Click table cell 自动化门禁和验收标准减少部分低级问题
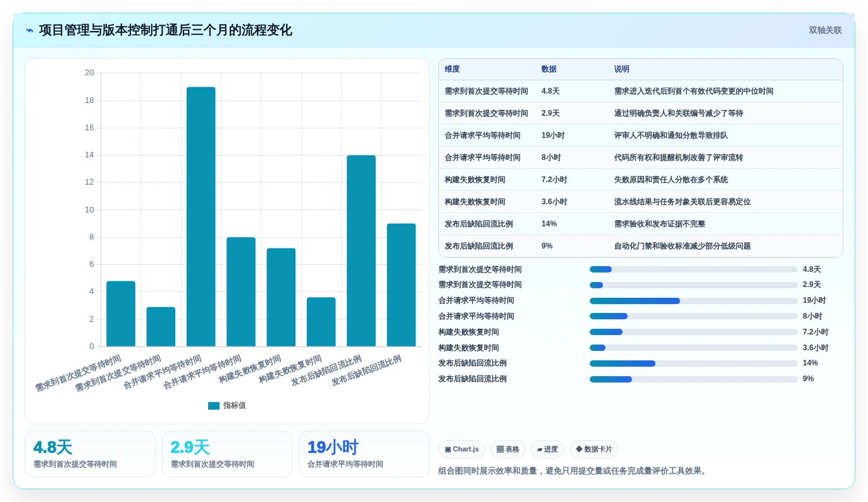This screenshot has width=868, height=502. pyautogui.click(x=683, y=247)
